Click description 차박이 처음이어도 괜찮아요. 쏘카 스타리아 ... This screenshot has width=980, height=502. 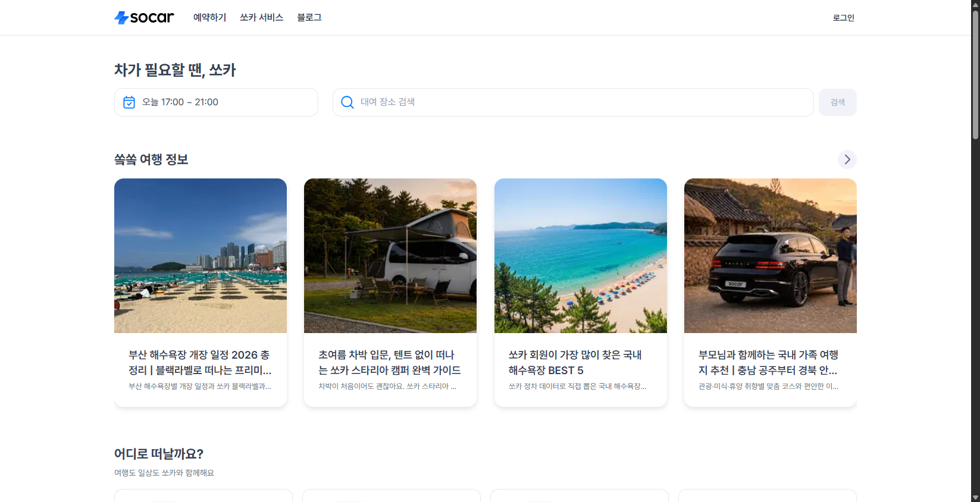click(387, 386)
